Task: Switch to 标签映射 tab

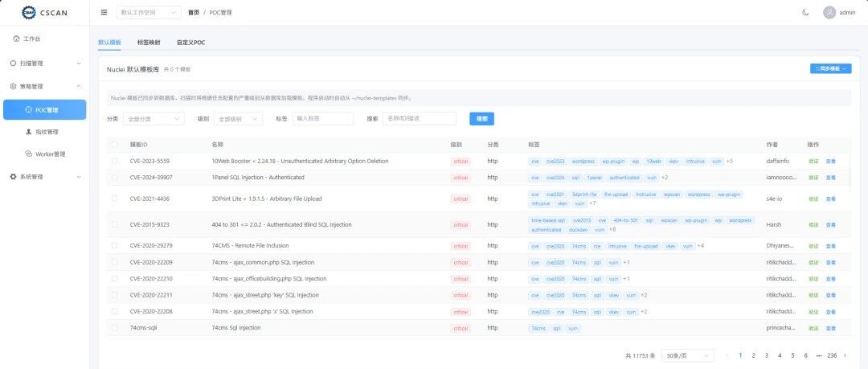Action: (x=149, y=42)
